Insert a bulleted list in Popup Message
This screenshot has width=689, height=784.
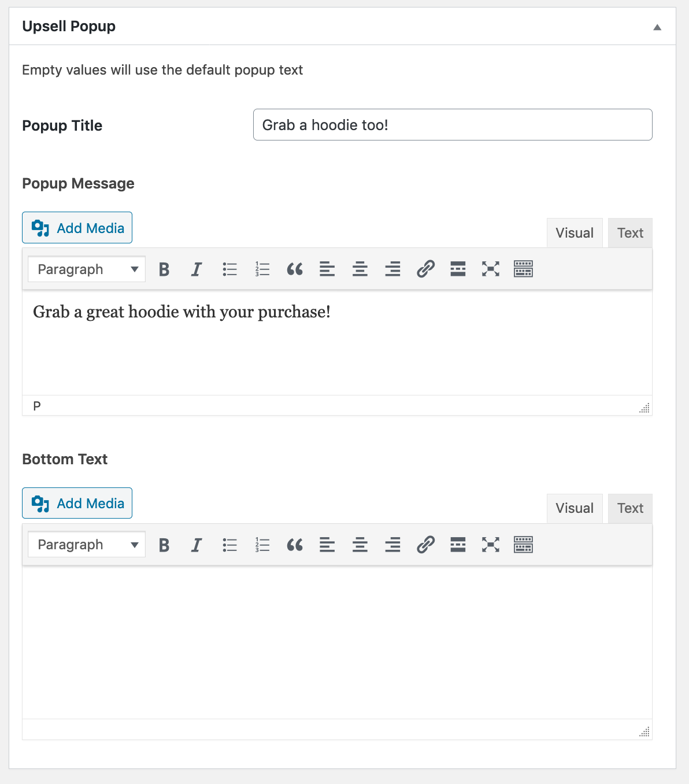[x=229, y=268]
